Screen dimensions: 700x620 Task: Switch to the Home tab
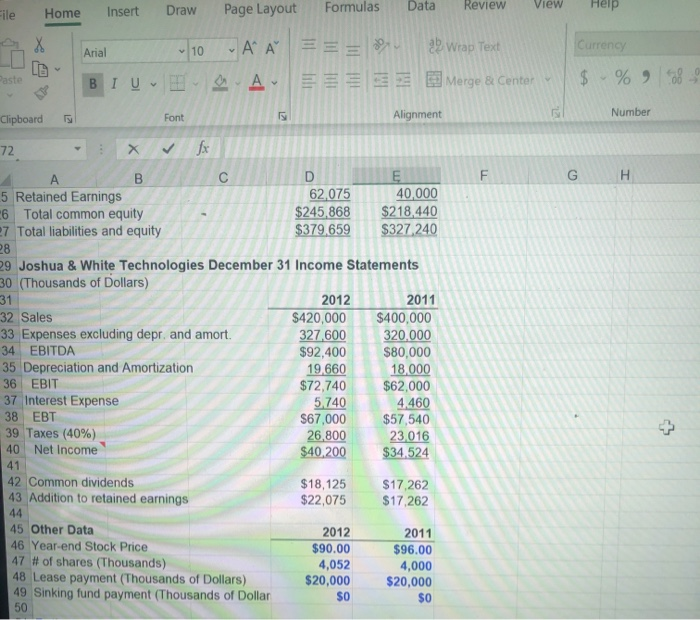pyautogui.click(x=62, y=13)
